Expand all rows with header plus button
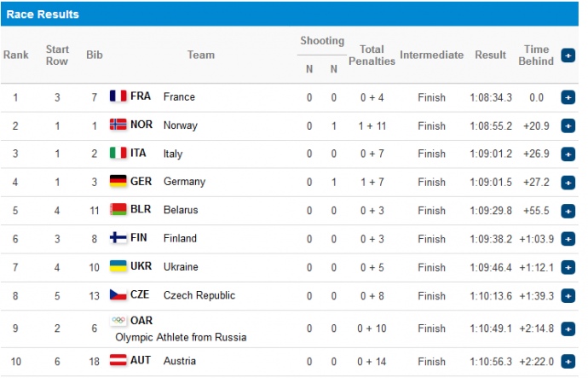 568,55
